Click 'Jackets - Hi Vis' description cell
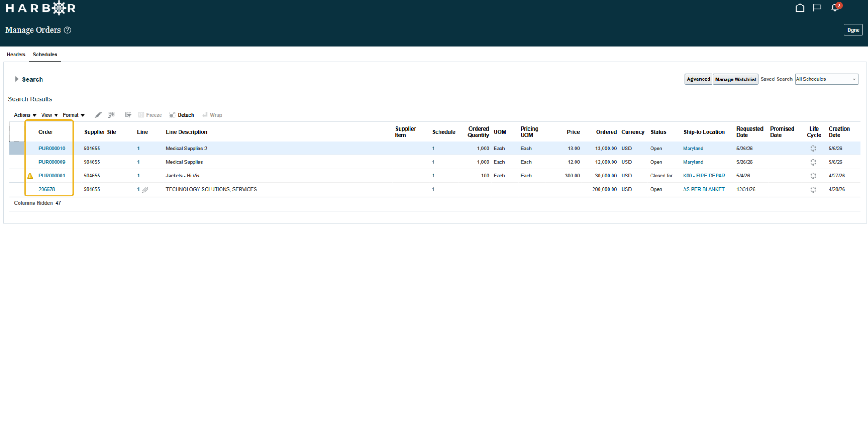 (183, 176)
